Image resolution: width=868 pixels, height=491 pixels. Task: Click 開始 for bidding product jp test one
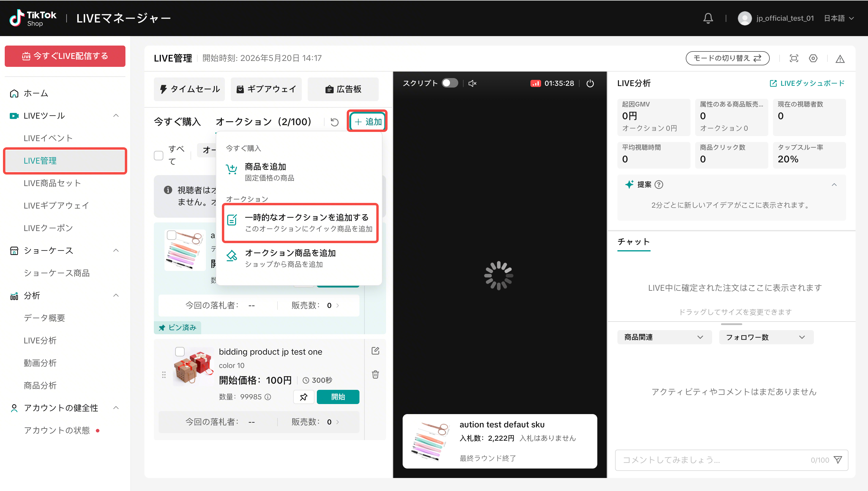[x=338, y=397]
